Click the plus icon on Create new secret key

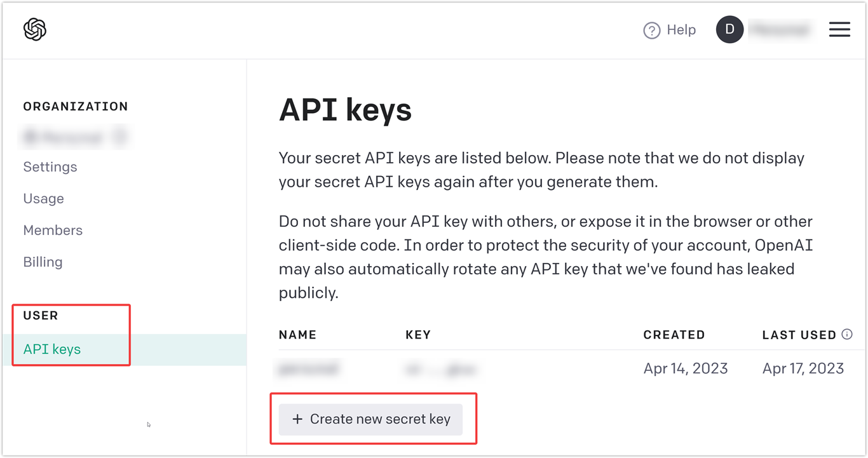tap(297, 419)
